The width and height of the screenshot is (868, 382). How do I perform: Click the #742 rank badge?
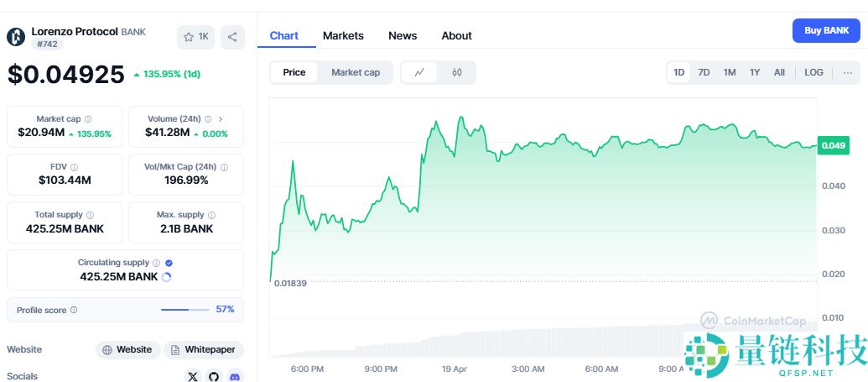pyautogui.click(x=47, y=44)
